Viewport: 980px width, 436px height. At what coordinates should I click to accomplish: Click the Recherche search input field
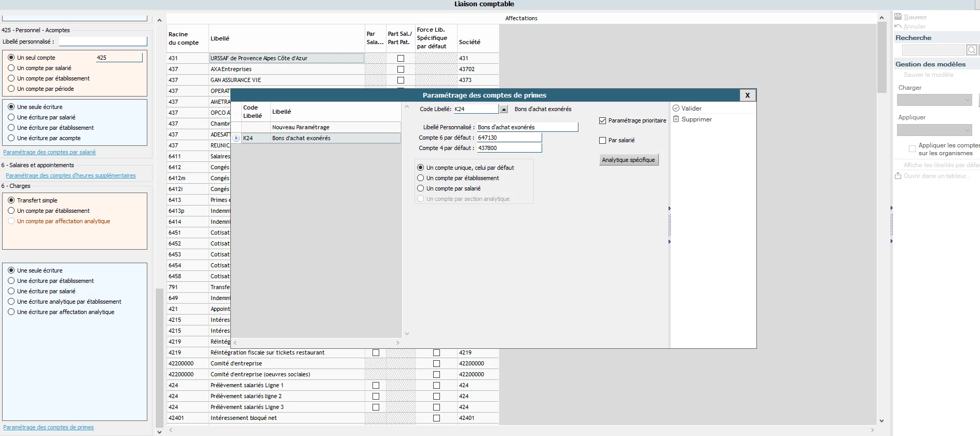[933, 50]
